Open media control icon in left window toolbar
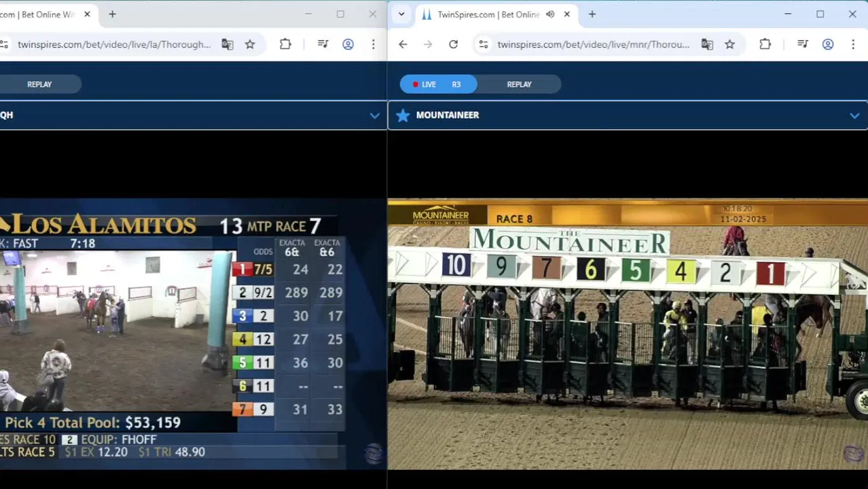The height and width of the screenshot is (489, 868). click(x=323, y=44)
